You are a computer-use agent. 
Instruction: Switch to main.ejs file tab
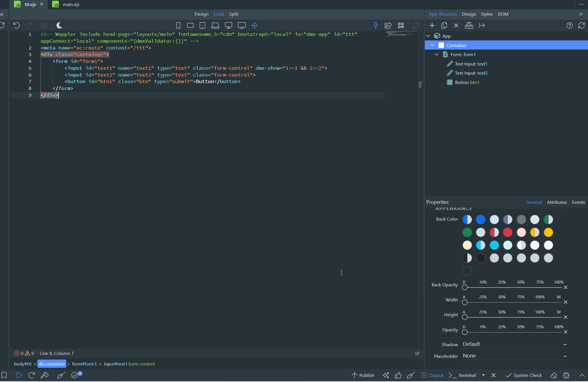(66, 4)
